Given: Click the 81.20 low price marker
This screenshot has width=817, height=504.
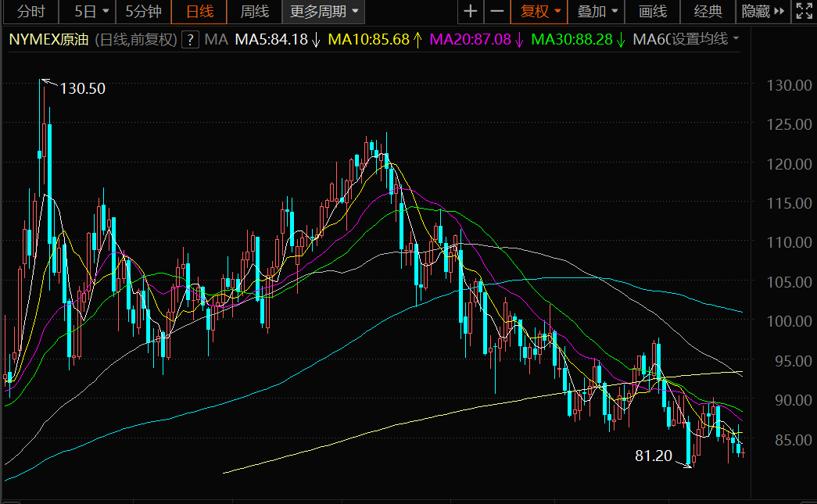Looking at the screenshot, I should (654, 456).
